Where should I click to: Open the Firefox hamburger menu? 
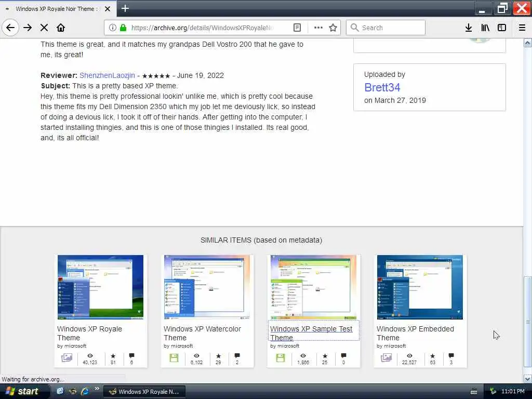(522, 28)
